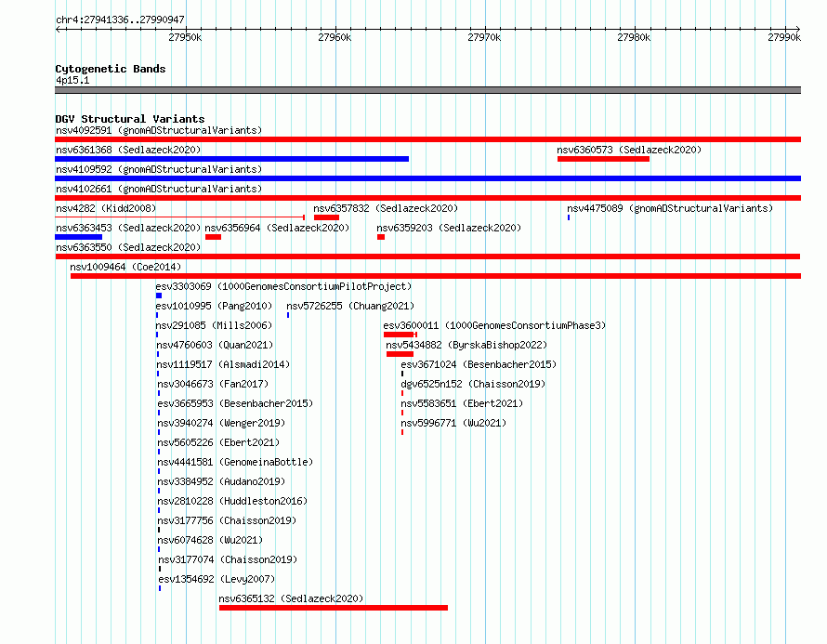Select nsv5726255 (Chuang2021) label
The width and height of the screenshot is (827, 644).
[350, 306]
